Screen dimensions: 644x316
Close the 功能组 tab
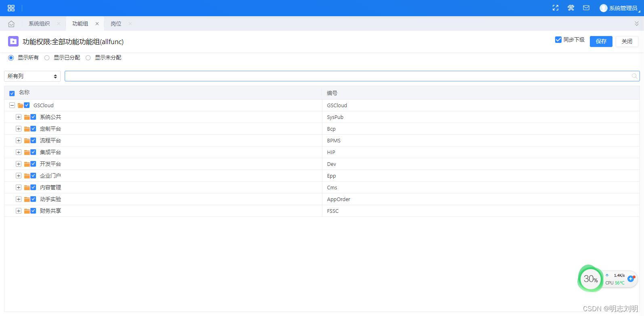point(97,24)
